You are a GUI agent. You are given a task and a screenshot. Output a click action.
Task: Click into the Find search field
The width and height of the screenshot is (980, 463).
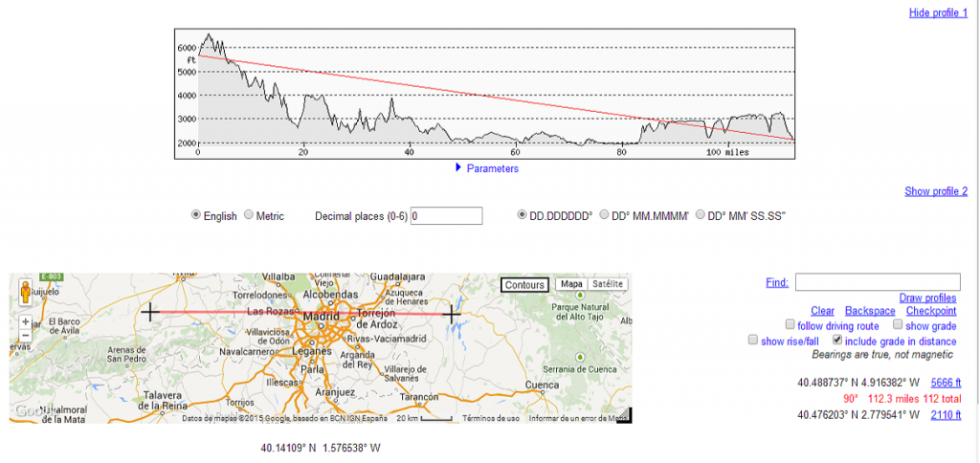[x=876, y=282]
